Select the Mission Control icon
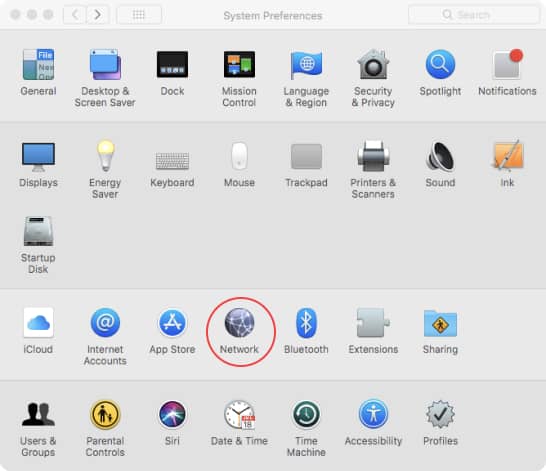 [239, 64]
